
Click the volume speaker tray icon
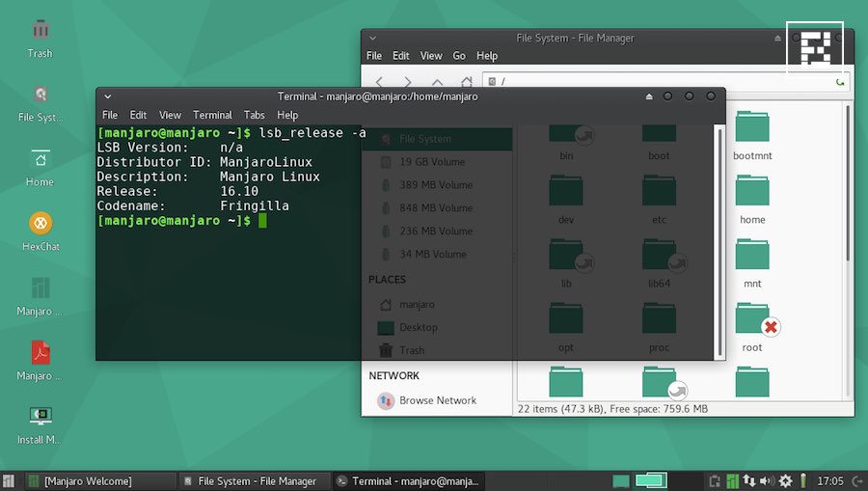coord(767,480)
